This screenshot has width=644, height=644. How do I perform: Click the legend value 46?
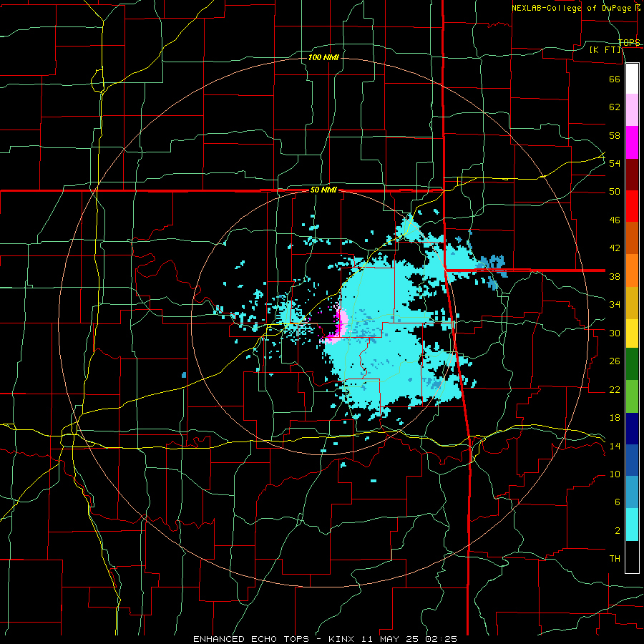(615, 220)
